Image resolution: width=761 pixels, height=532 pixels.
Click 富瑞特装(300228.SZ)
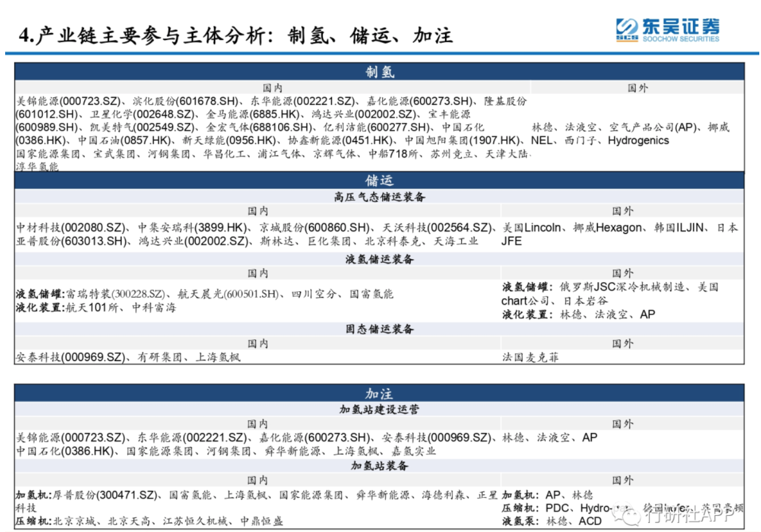coord(116,294)
